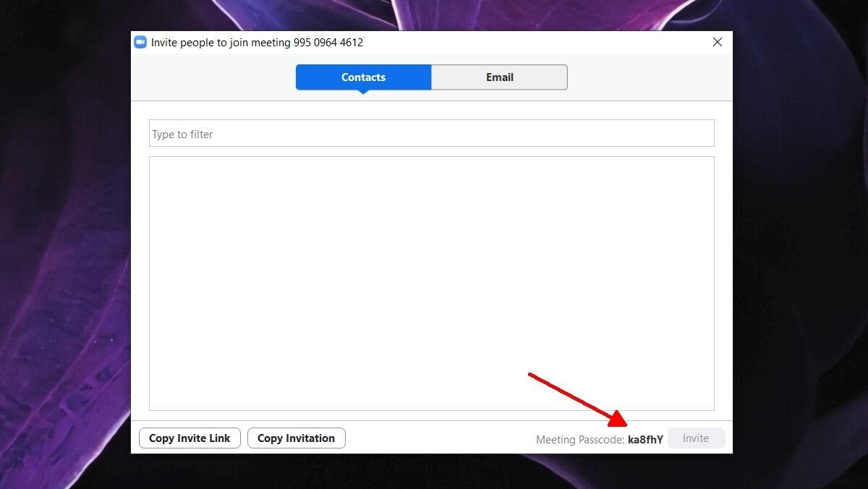This screenshot has height=489, width=868.
Task: Close the invite dialog with the X
Action: [x=717, y=42]
